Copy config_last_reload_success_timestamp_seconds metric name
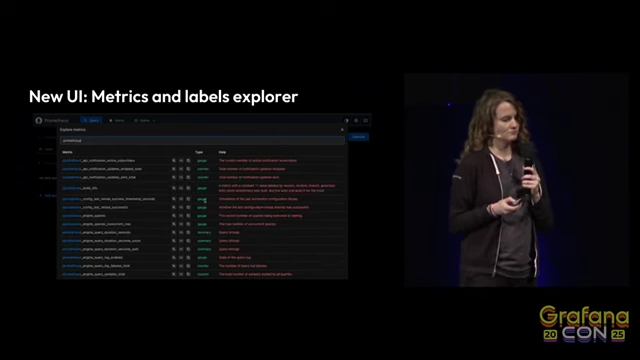The width and height of the screenshot is (640, 360). (x=189, y=199)
